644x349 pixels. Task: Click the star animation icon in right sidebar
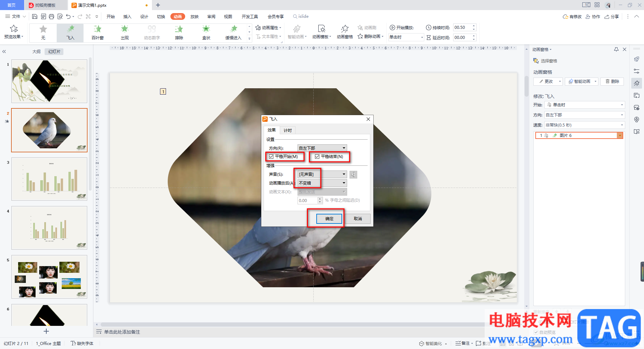(637, 83)
